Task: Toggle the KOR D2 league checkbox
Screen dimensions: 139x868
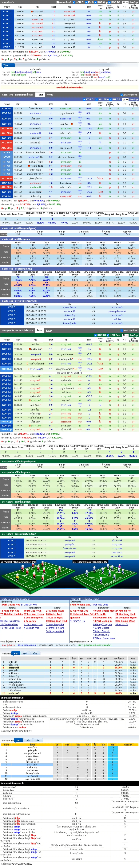Action: click(110, 2)
